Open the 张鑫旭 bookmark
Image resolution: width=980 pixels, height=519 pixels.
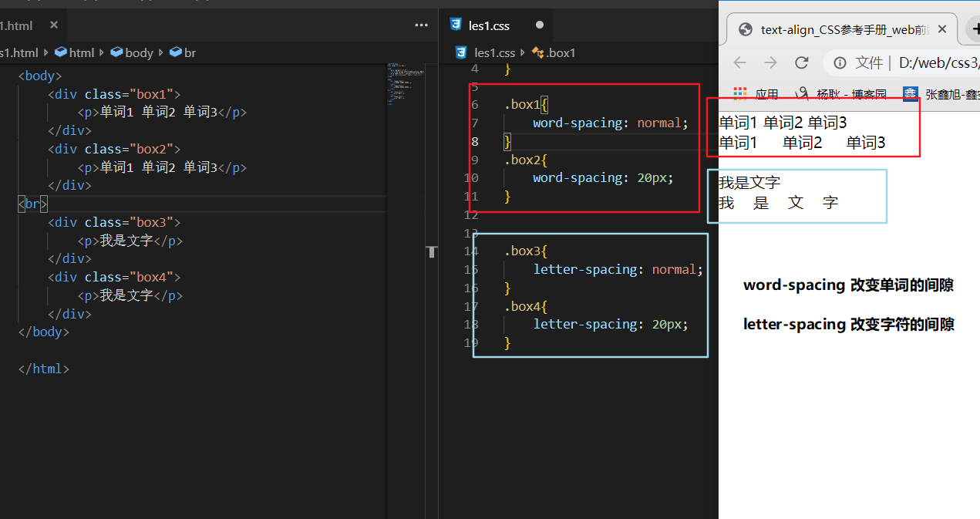tap(944, 94)
